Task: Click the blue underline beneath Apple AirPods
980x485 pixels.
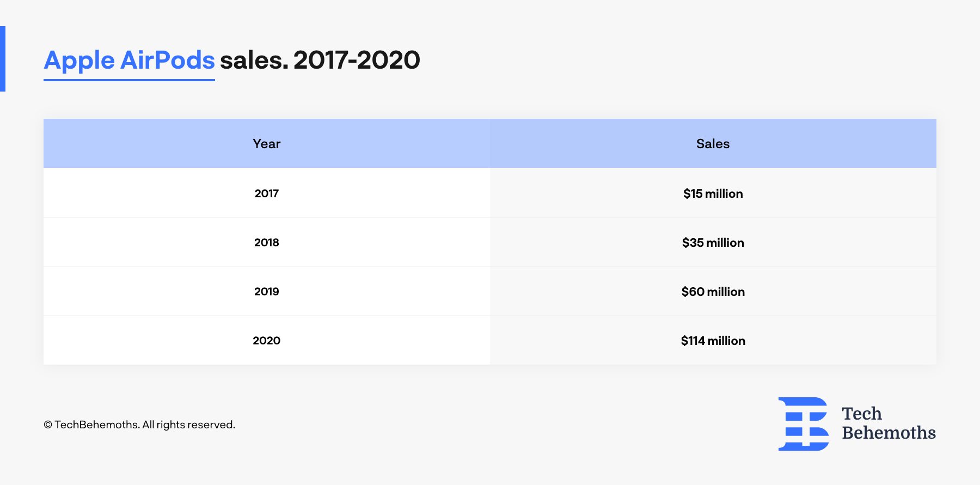Action: tap(129, 80)
